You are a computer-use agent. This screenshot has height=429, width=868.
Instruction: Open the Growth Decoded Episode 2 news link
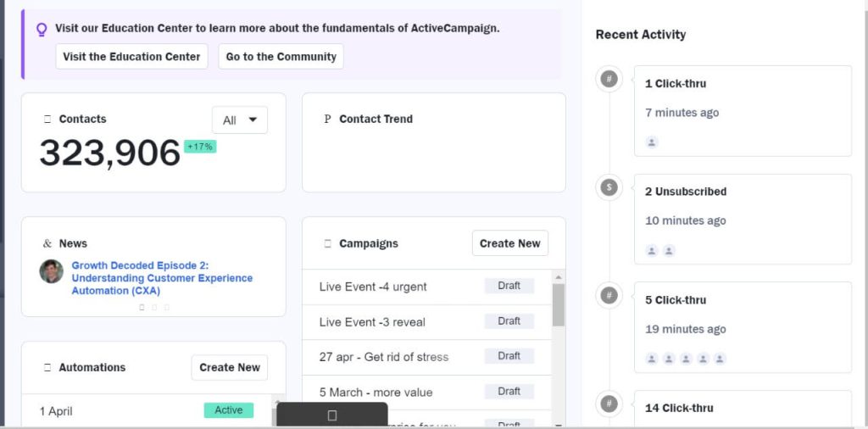point(162,278)
